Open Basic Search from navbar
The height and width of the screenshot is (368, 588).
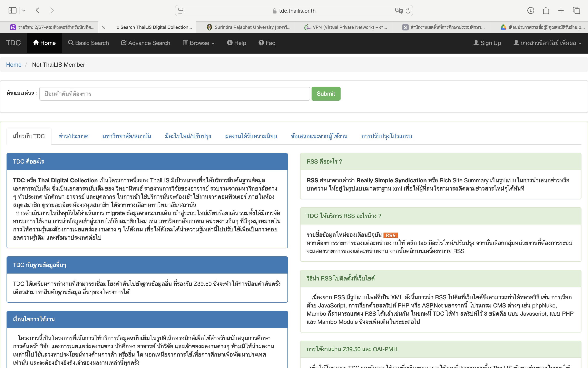(88, 43)
